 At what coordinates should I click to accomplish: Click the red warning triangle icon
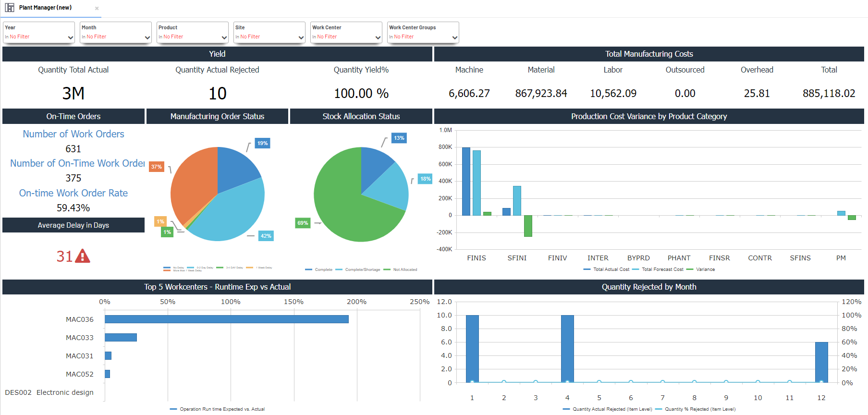(83, 256)
